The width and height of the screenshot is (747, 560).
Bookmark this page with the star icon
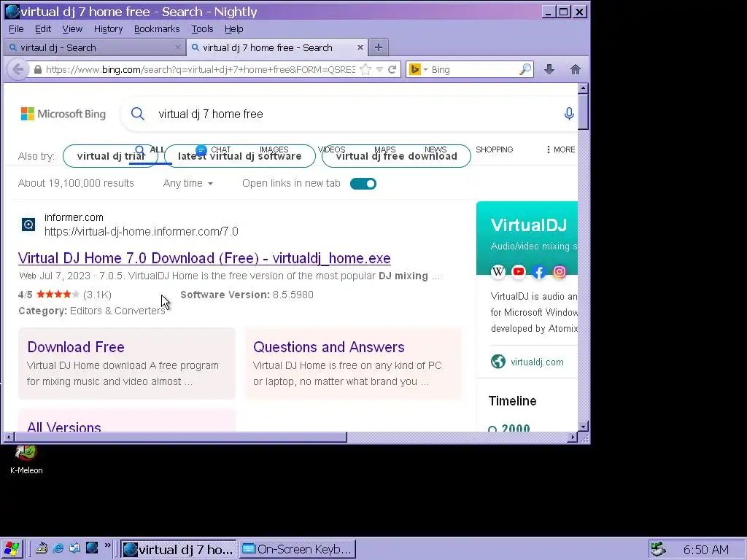pos(365,69)
